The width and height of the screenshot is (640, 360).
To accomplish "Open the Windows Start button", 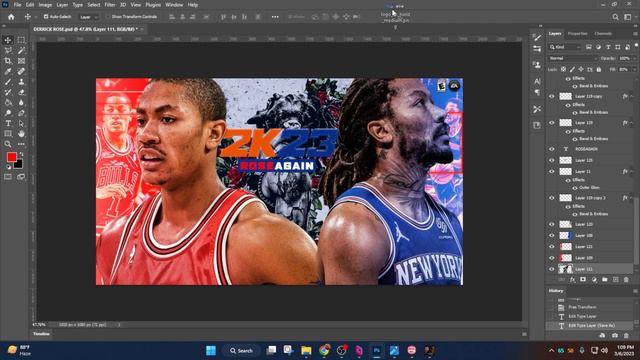I will pos(211,351).
